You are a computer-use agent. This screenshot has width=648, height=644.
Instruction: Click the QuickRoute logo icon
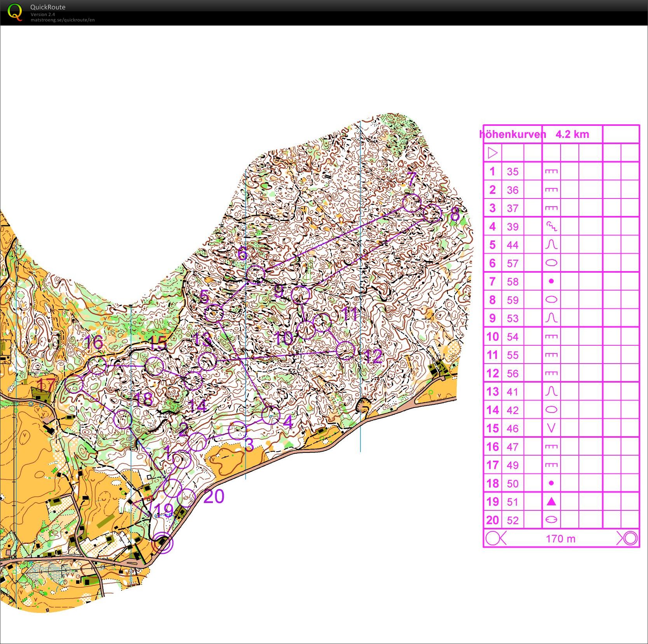(15, 12)
